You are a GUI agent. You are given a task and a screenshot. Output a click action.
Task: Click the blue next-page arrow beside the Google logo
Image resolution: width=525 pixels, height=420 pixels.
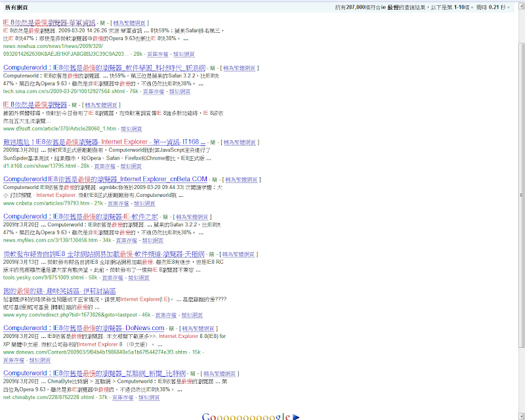click(296, 417)
